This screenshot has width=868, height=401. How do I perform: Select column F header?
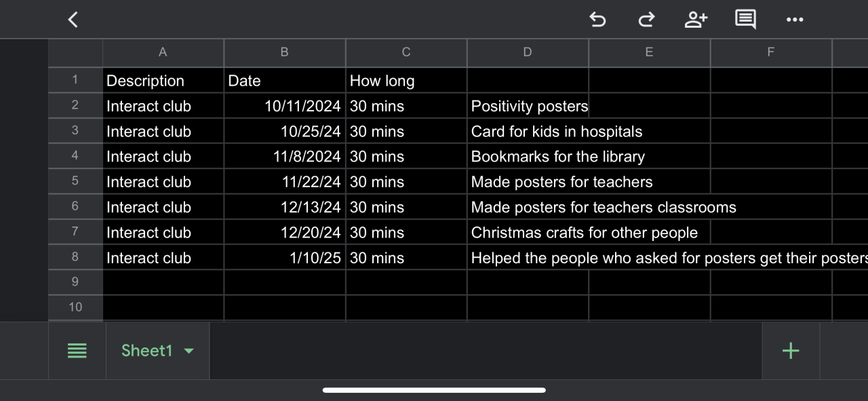(770, 52)
